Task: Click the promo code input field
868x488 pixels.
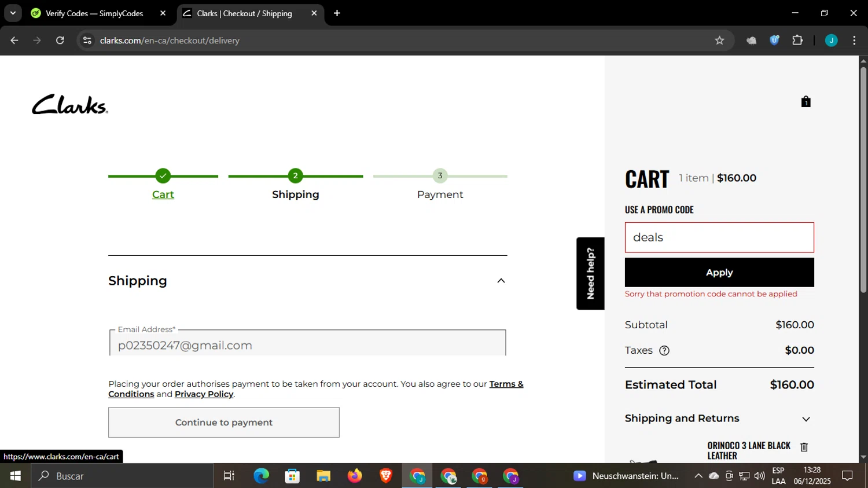Action: click(x=719, y=237)
